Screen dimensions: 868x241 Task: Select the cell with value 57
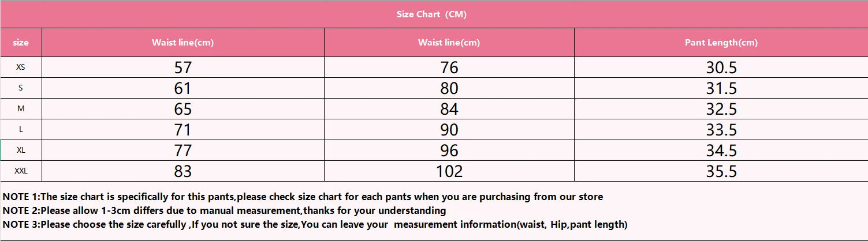point(182,67)
